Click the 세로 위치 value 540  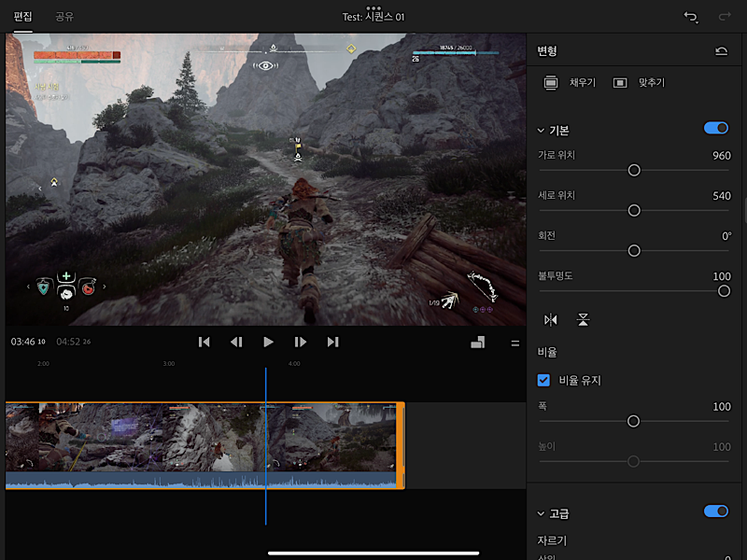tap(721, 196)
